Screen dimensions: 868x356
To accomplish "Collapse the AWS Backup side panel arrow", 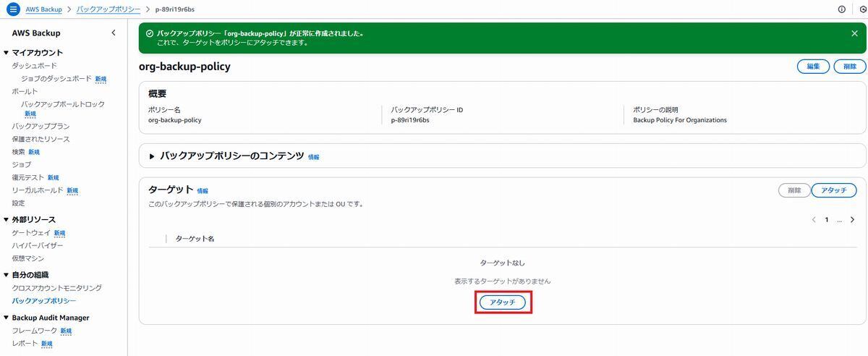I will (x=113, y=33).
